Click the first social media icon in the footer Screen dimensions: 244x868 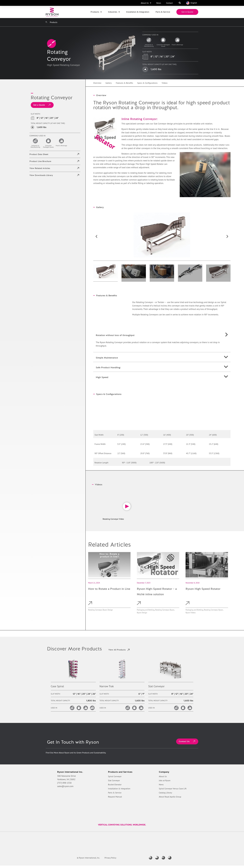(x=150, y=858)
